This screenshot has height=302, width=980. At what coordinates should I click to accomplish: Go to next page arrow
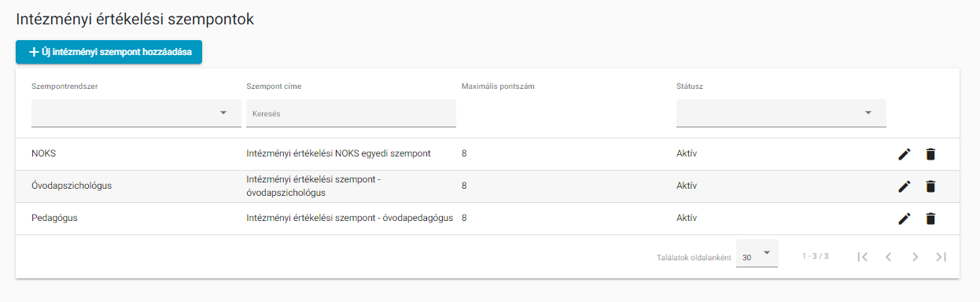(x=915, y=256)
